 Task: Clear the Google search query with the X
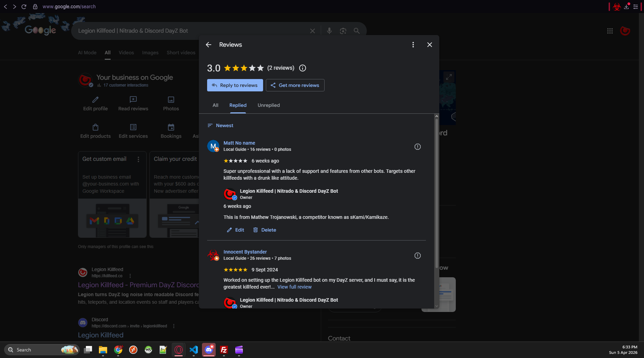[313, 31]
